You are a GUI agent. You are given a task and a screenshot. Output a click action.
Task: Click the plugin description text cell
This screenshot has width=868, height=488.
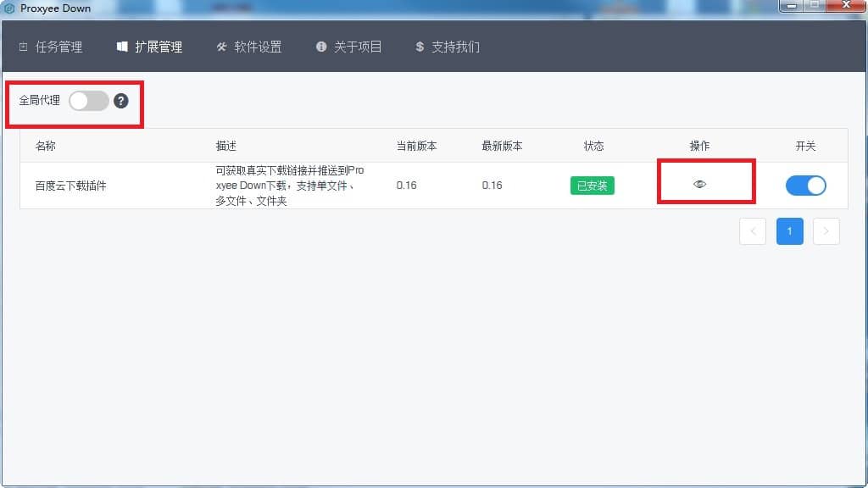pos(290,186)
